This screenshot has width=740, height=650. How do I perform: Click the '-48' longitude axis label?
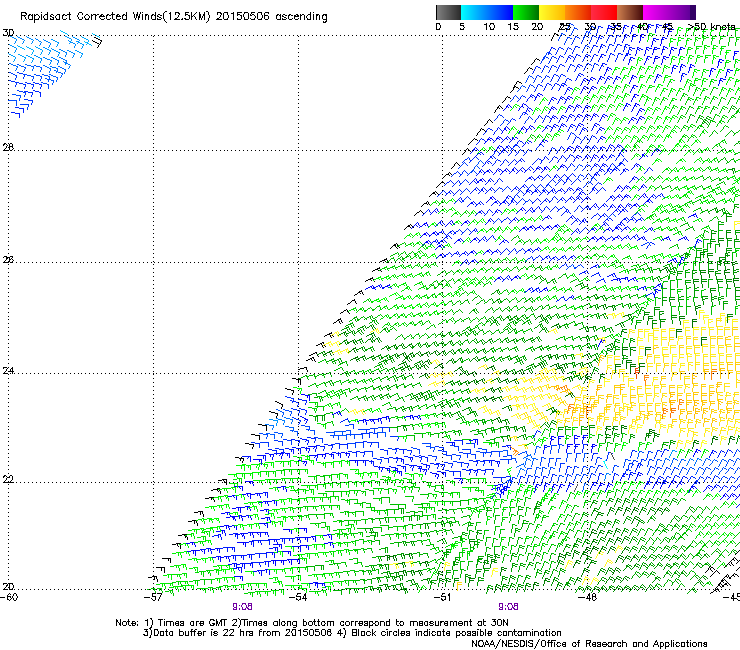tap(587, 597)
